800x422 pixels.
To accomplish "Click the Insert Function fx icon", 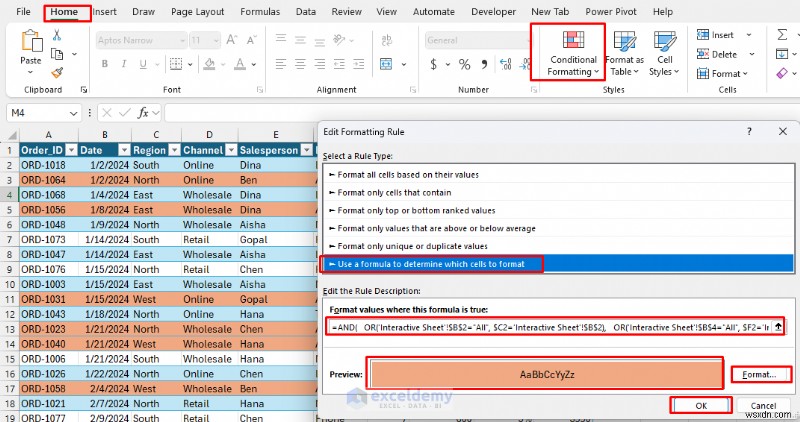I will (143, 113).
